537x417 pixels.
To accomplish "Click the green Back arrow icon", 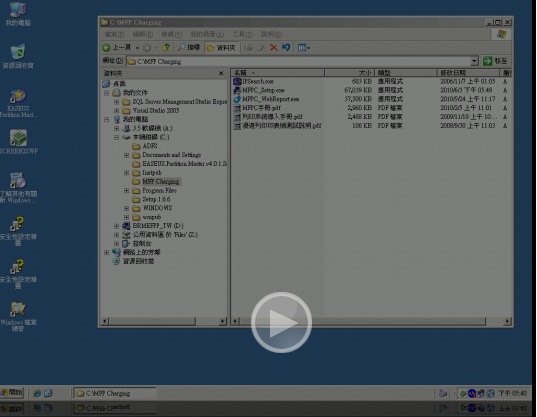I will pyautogui.click(x=107, y=48).
